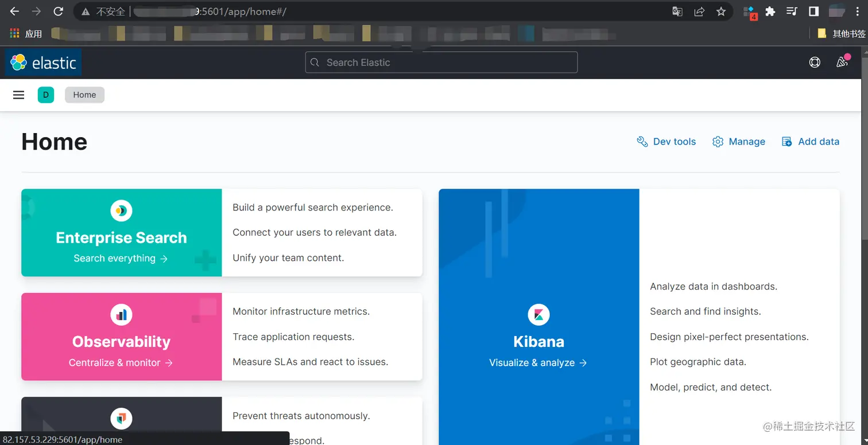868x445 pixels.
Task: Open the green D space selector
Action: click(46, 95)
